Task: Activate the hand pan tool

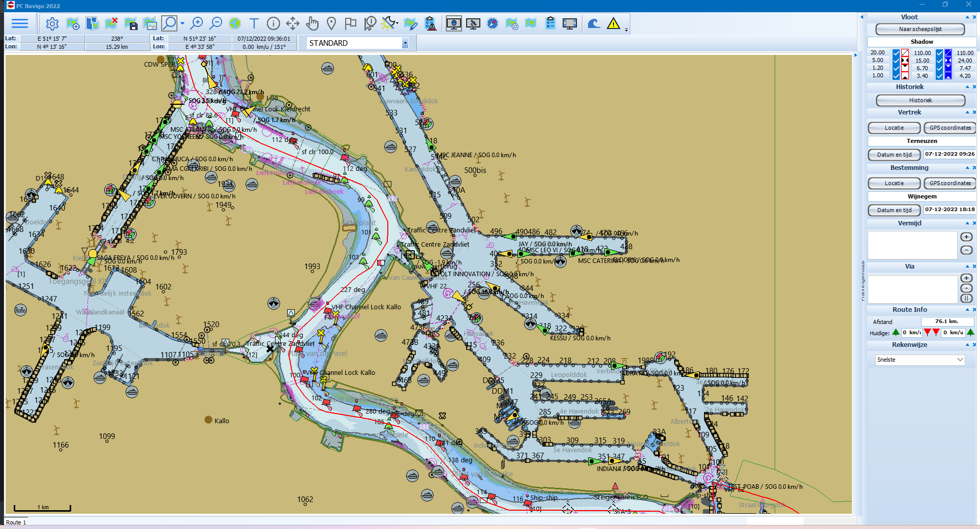Action: (313, 23)
